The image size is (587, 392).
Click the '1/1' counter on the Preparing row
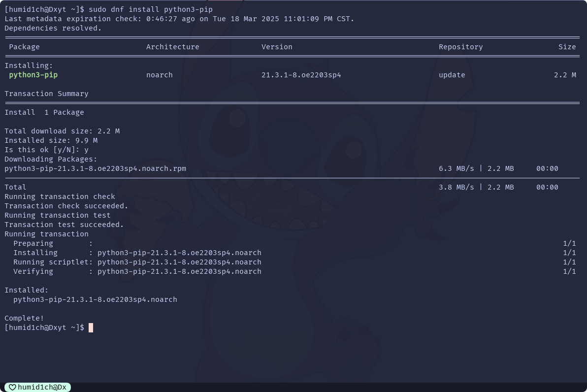click(569, 243)
